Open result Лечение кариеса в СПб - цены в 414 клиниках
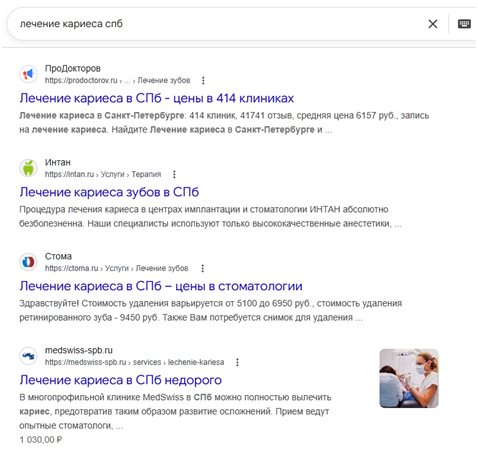Screen dimensions: 478x457 [156, 98]
